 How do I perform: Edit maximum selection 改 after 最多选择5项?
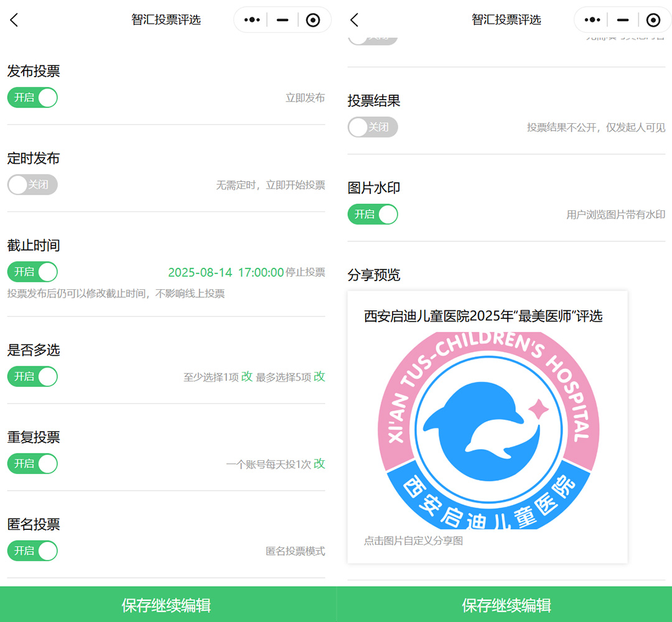[319, 376]
